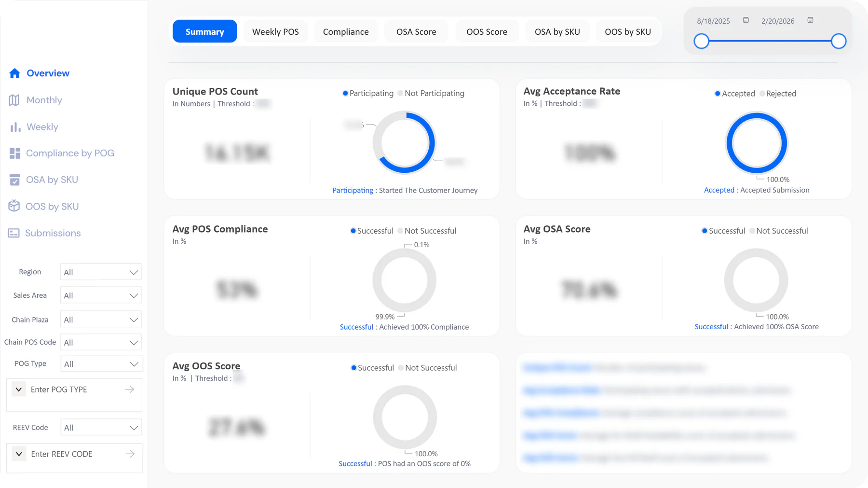Toggle Successful legend in Avg POS Compliance
Image resolution: width=868 pixels, height=488 pixels.
[x=372, y=231]
